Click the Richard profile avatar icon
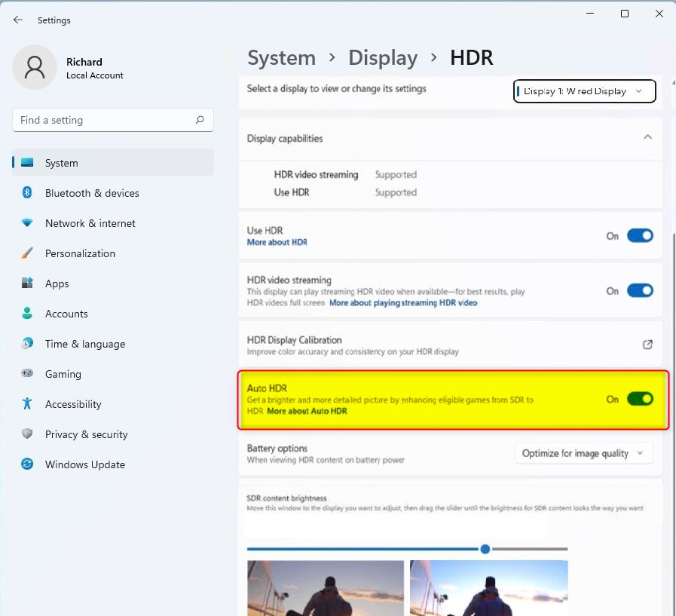The height and width of the screenshot is (616, 676). coord(35,67)
